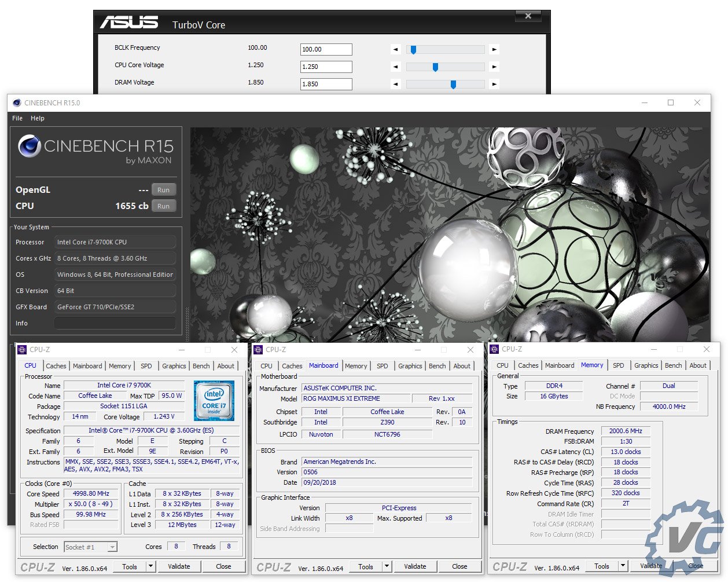Increase CPU Core Voltage with right arrow
Screen dimensions: 728x582
tap(494, 67)
